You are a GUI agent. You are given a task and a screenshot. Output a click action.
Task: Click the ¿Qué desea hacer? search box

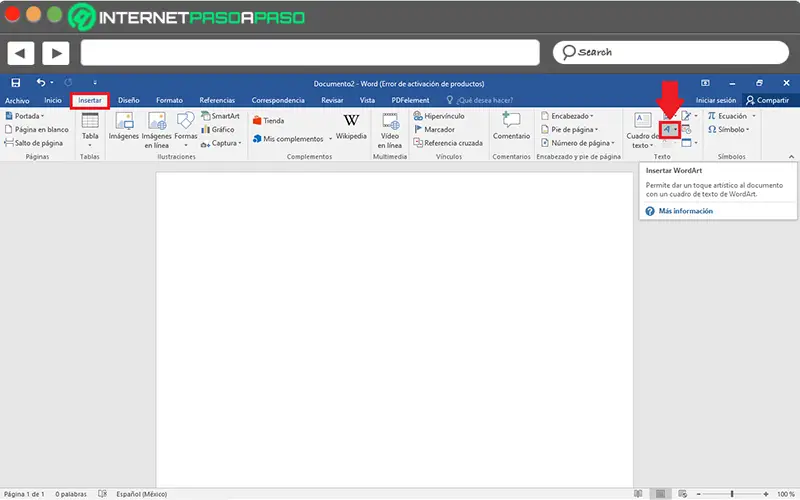click(x=480, y=101)
